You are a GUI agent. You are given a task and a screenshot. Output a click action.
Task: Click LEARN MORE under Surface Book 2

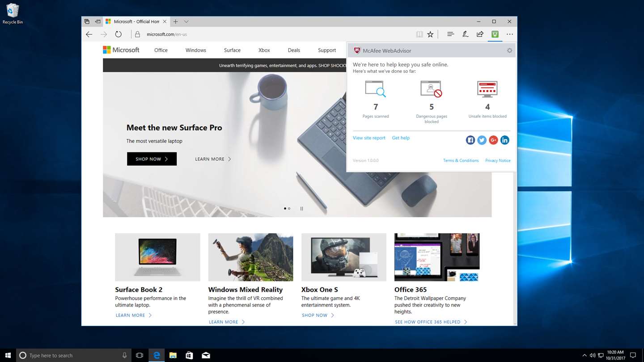click(134, 316)
